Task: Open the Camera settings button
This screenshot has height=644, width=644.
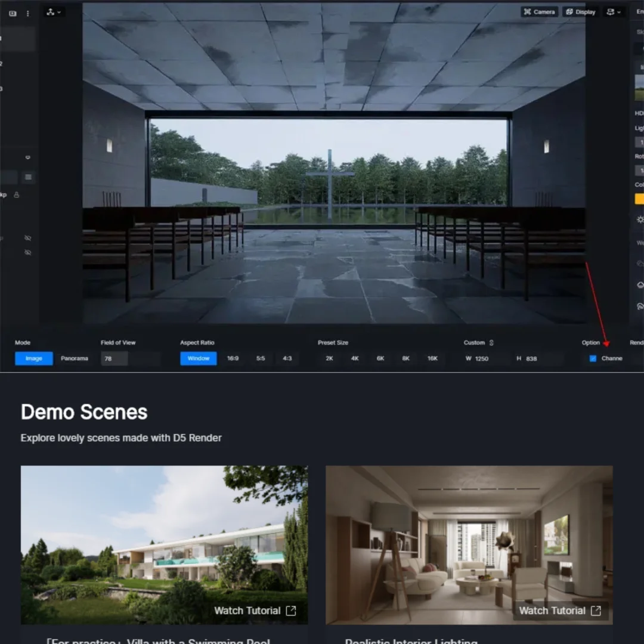Action: [x=540, y=12]
